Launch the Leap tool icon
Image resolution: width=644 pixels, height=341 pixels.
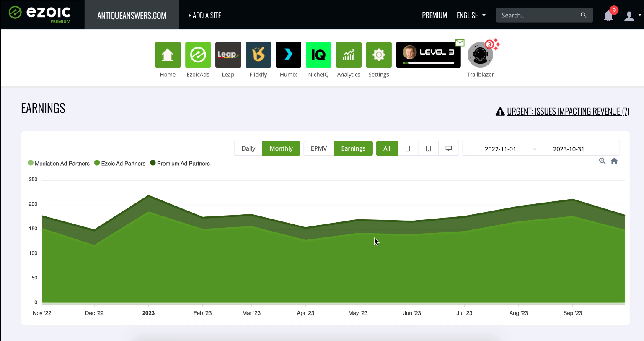click(x=228, y=55)
